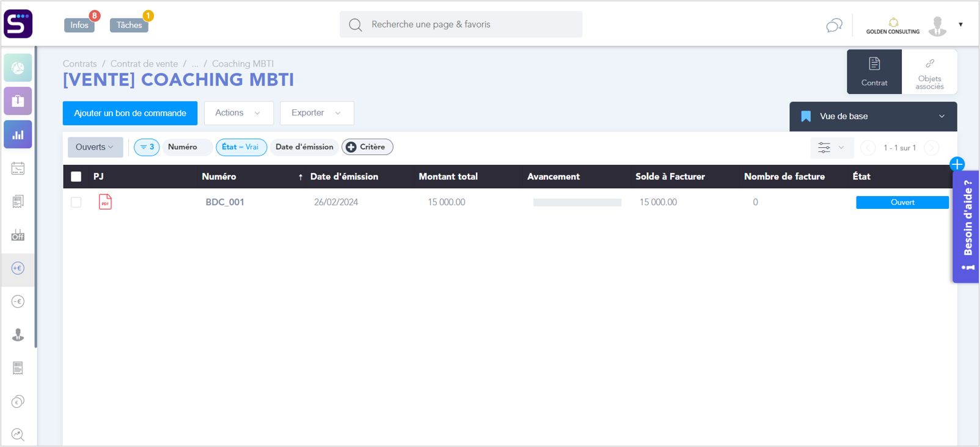
Task: Open the BDC_001 order number
Action: [225, 202]
